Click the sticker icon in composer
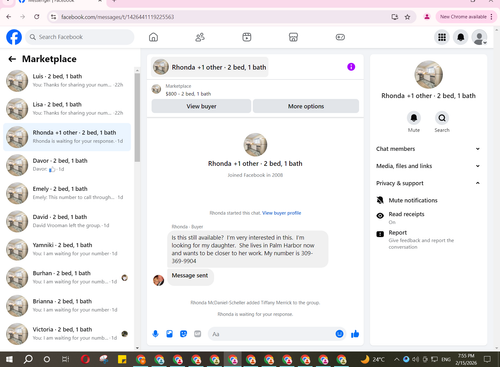500x367 pixels. (183, 334)
